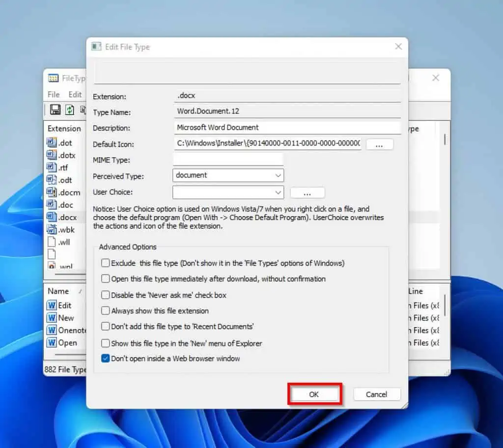This screenshot has height=448, width=503.
Task: Select the .rtf extension icon
Action: coord(52,167)
